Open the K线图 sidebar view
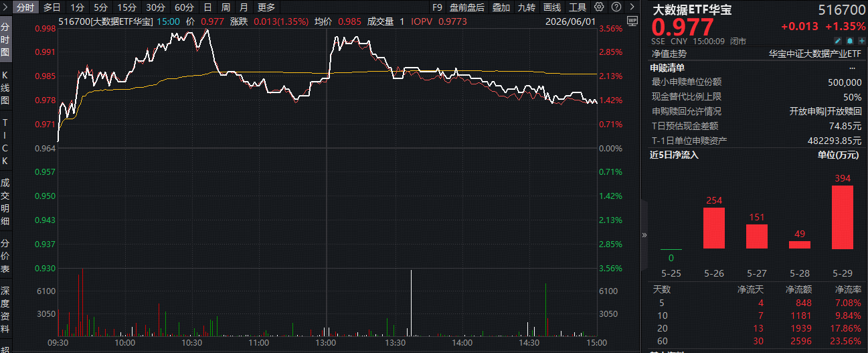 [5, 87]
